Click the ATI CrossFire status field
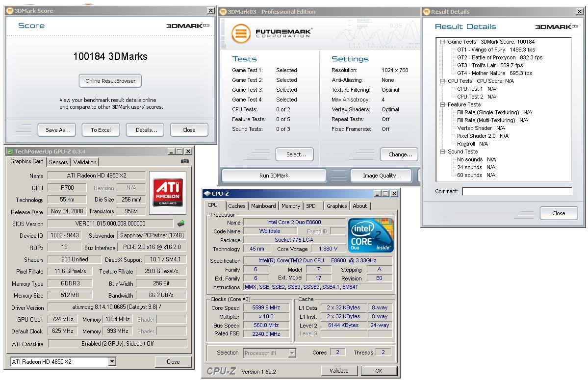Viewport: 588px width, 380px height. pos(117,344)
